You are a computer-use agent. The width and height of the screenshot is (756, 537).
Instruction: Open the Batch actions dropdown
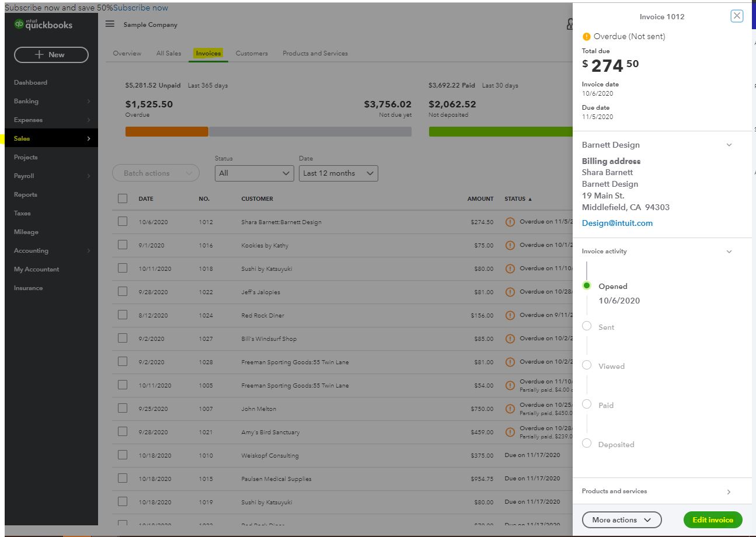tap(156, 173)
